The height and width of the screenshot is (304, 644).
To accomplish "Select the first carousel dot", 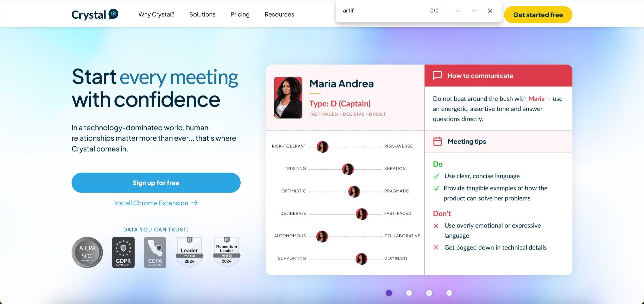I will 389,293.
